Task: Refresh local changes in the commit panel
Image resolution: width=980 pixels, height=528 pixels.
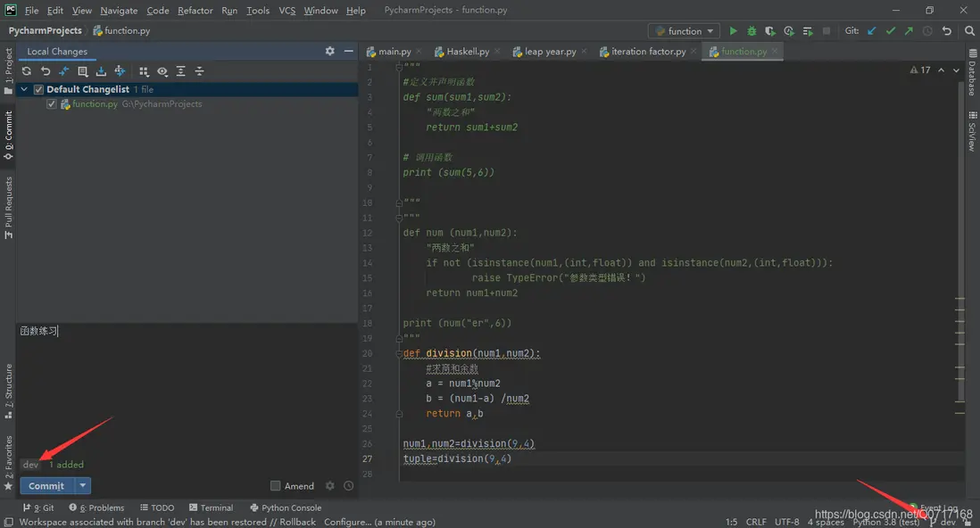Action: pos(27,71)
